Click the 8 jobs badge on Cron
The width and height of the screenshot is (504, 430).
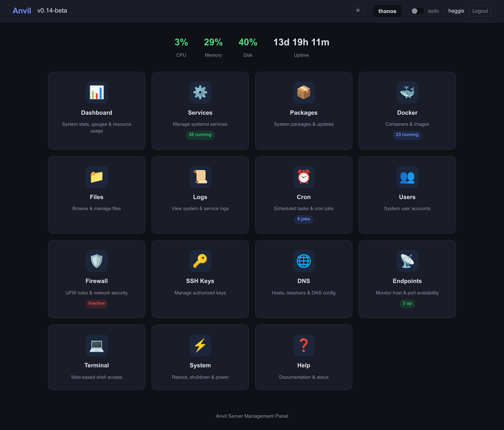click(x=303, y=219)
